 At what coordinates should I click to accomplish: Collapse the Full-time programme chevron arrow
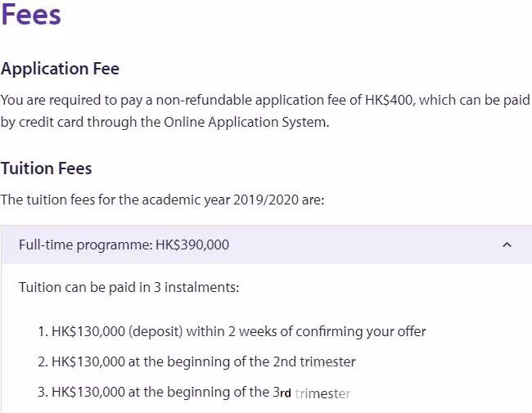pyautogui.click(x=507, y=245)
